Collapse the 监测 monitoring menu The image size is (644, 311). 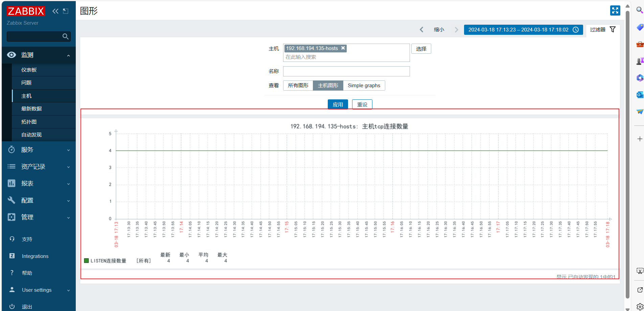pyautogui.click(x=39, y=55)
